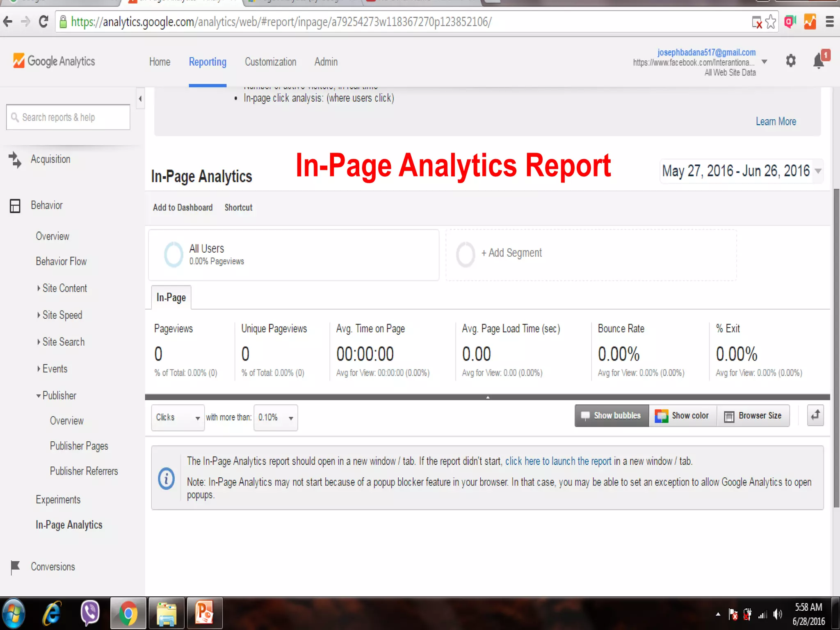Viewport: 840px width, 630px height.
Task: Click the Acquisition section icon
Action: coord(15,160)
